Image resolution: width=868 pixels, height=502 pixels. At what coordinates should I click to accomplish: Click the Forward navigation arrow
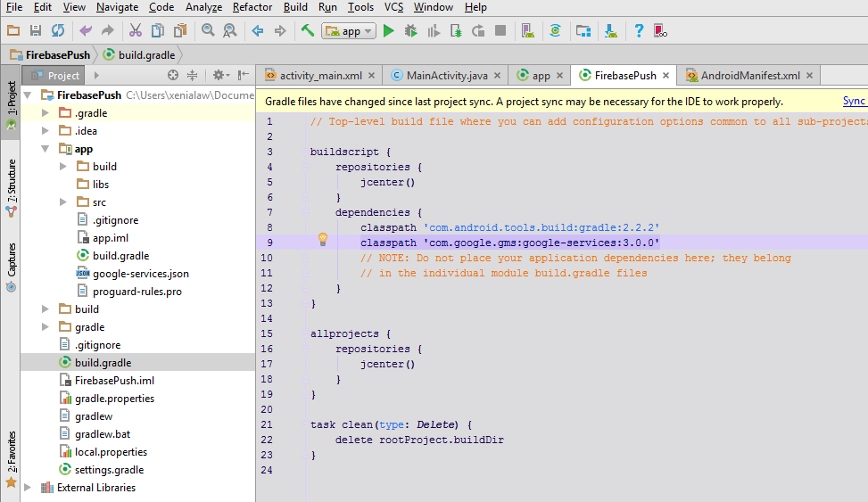280,31
